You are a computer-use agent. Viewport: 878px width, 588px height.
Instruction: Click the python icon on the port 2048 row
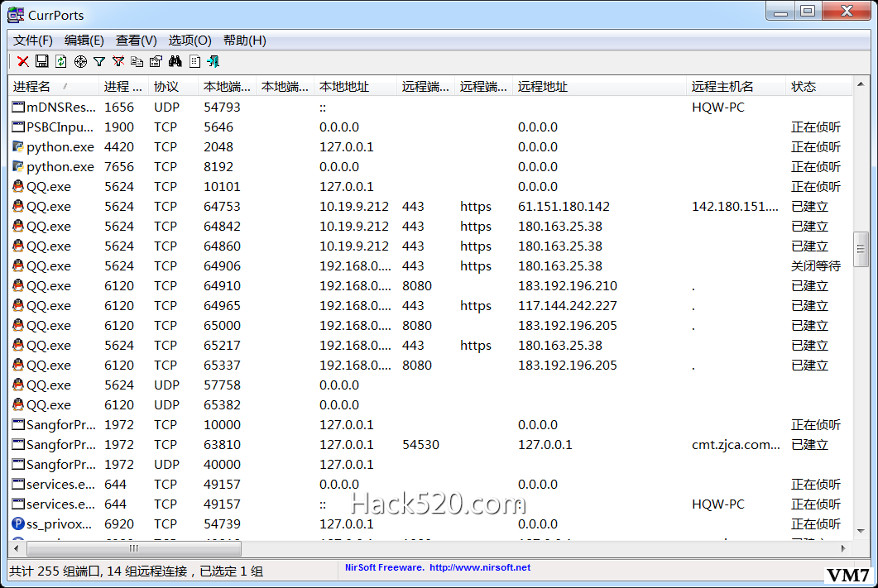click(18, 146)
